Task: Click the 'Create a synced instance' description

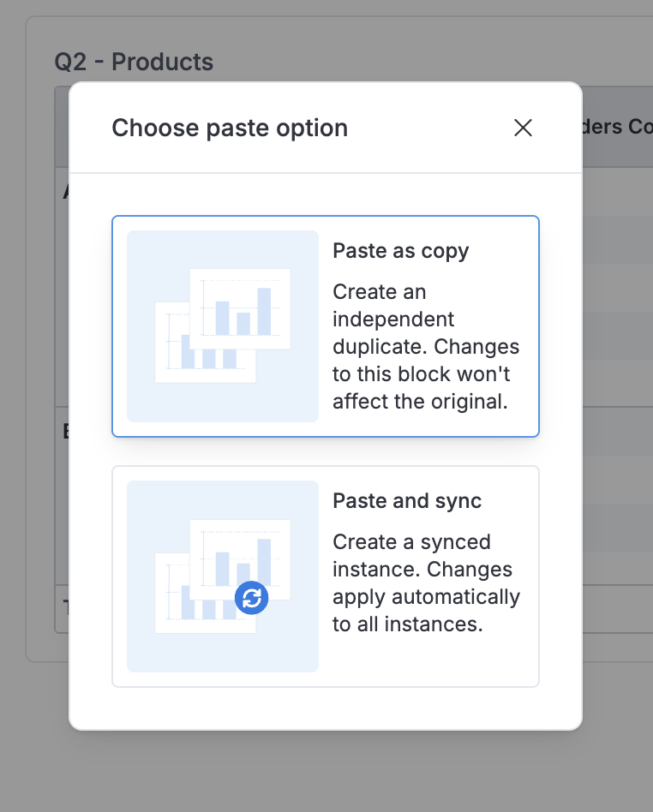Action: pyautogui.click(x=426, y=583)
